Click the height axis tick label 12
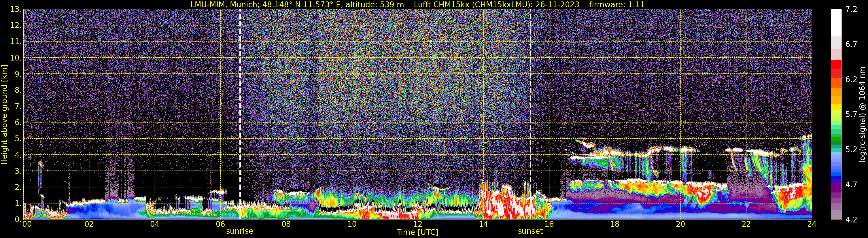The image size is (868, 238). click(x=16, y=25)
